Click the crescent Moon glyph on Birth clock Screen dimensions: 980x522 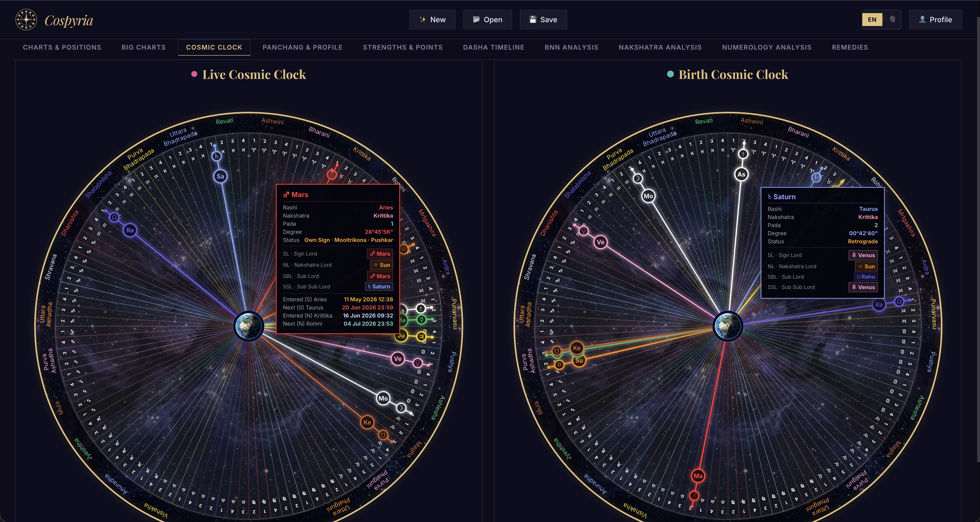click(x=638, y=178)
